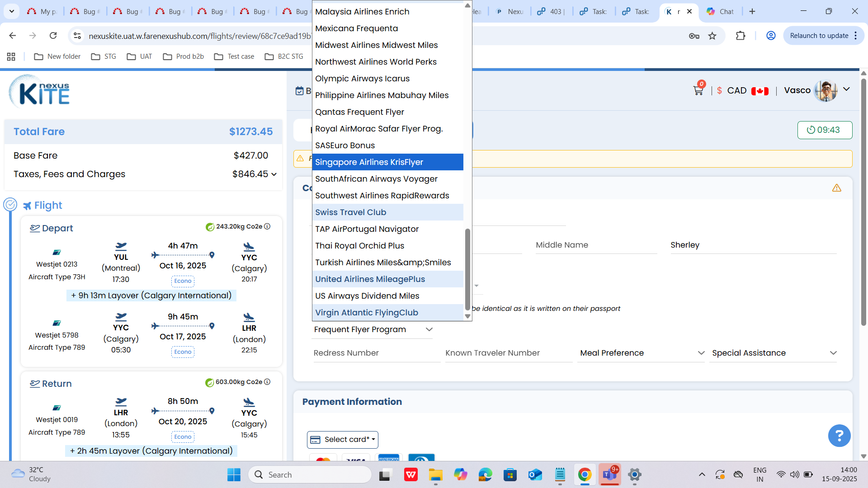Click the Windows taskbar Search box
This screenshot has width=868, height=488.
point(310,474)
